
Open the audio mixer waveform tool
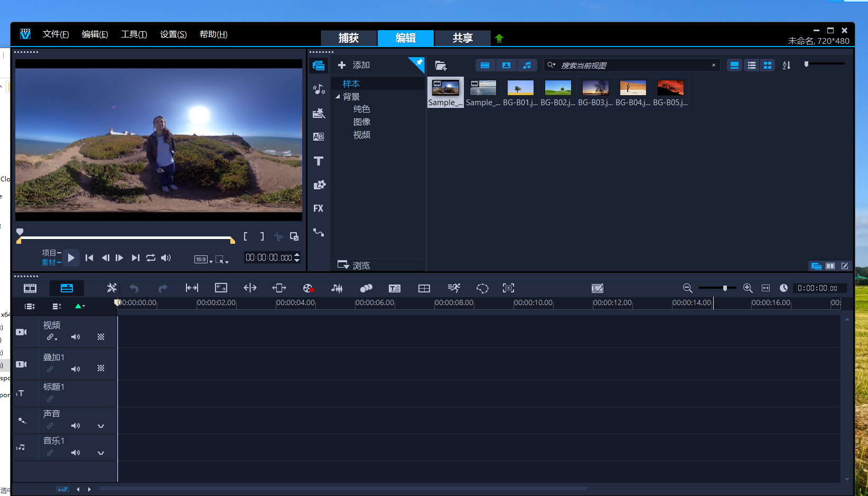337,288
